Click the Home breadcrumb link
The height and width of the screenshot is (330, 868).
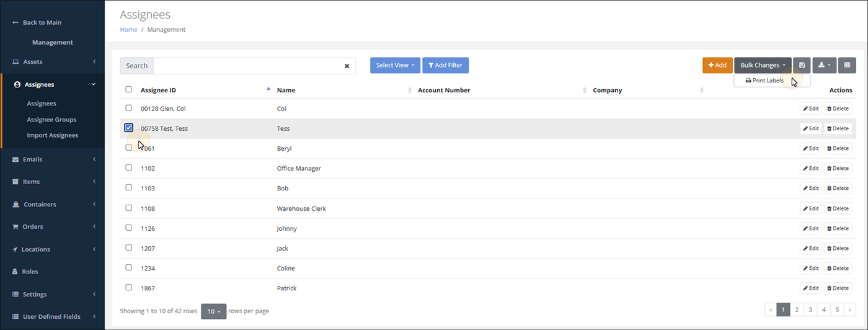pyautogui.click(x=128, y=30)
